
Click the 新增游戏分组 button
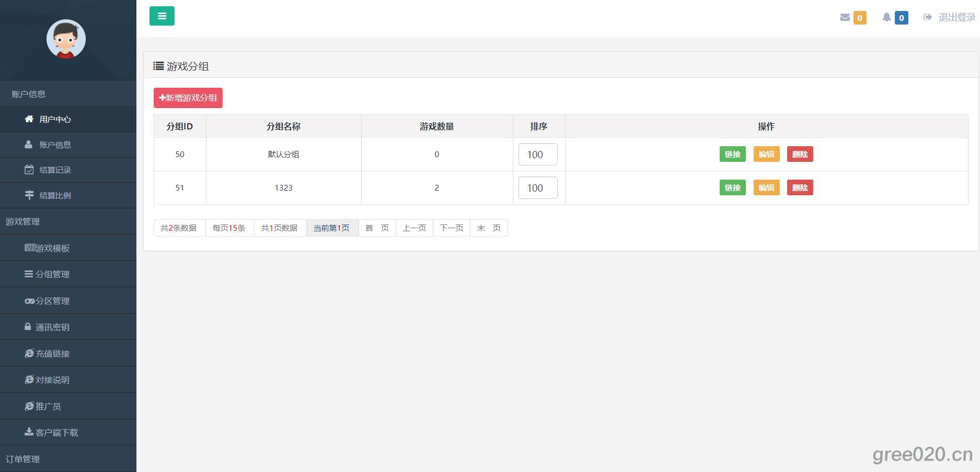188,98
